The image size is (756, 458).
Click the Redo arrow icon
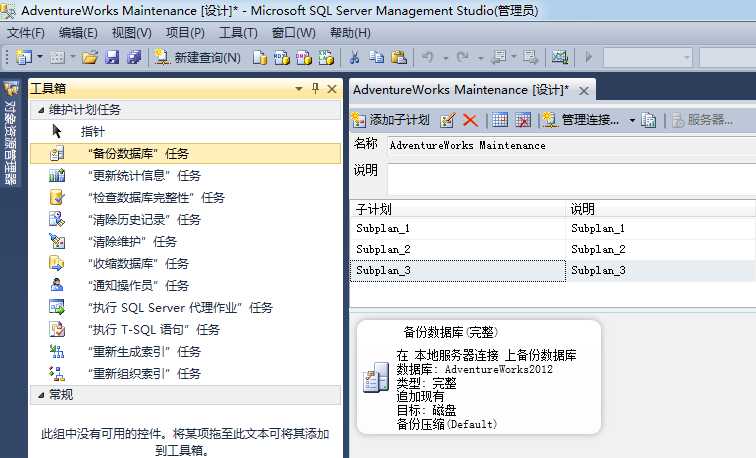click(463, 58)
